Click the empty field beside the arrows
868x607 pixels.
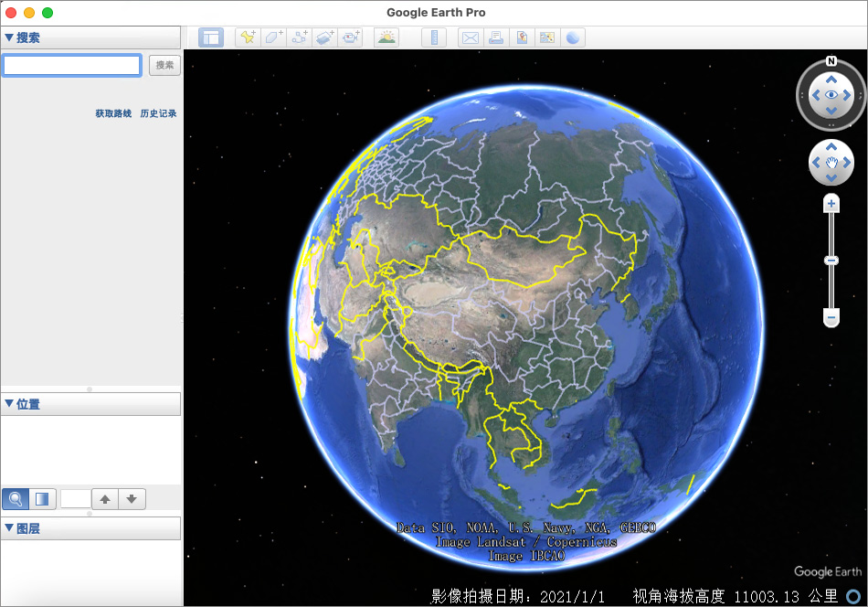coord(75,499)
